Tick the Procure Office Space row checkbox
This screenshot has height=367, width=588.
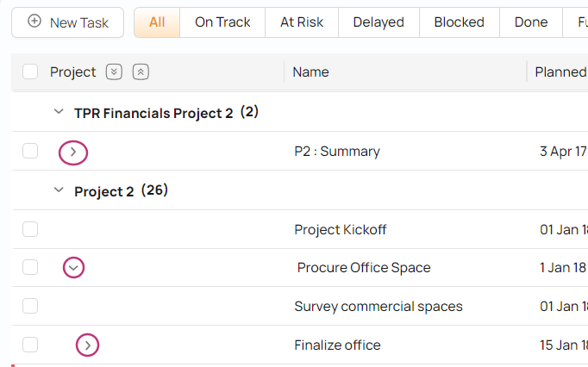(x=30, y=268)
